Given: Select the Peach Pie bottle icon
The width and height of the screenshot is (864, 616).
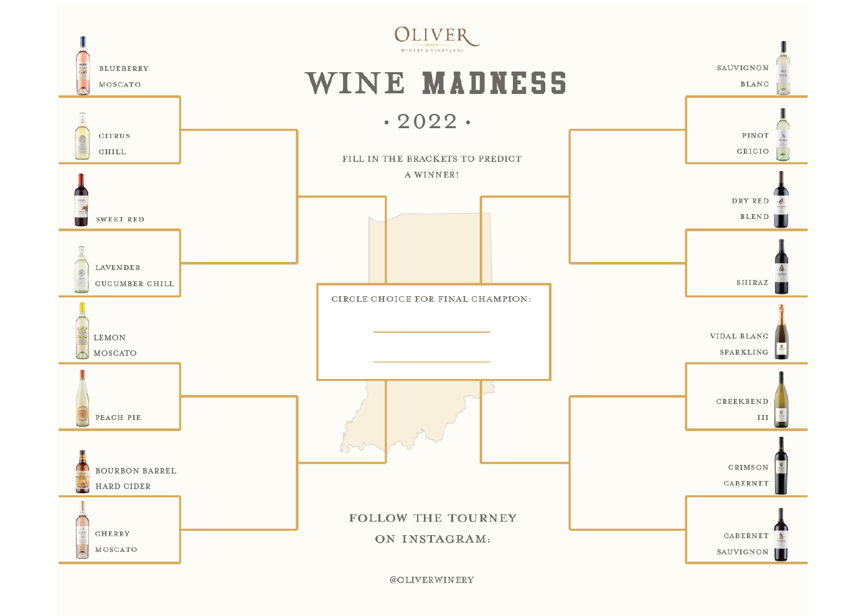Looking at the screenshot, I should pos(82,399).
